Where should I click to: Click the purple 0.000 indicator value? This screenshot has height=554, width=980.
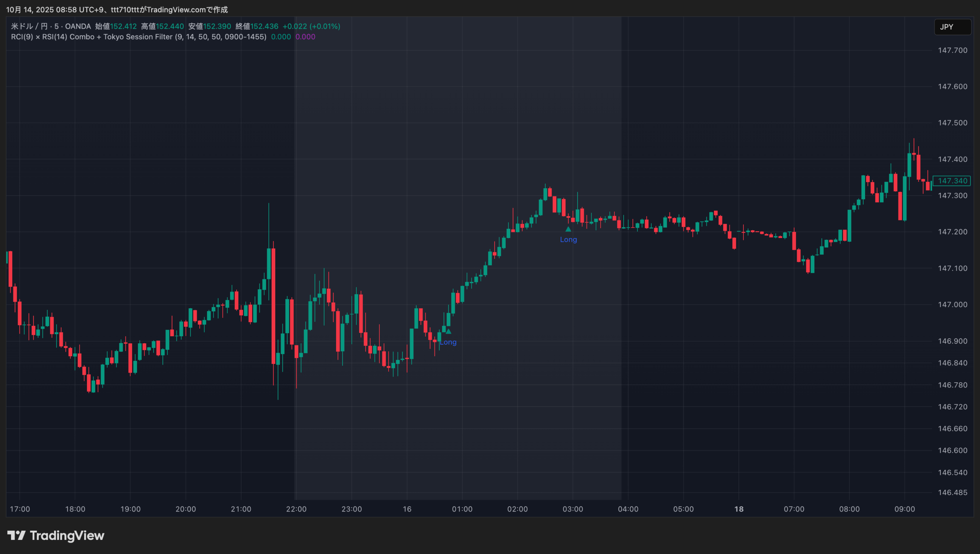pos(305,37)
